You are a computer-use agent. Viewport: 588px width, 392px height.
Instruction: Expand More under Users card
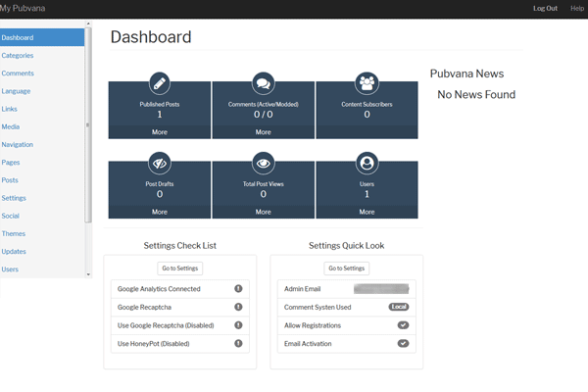(367, 212)
